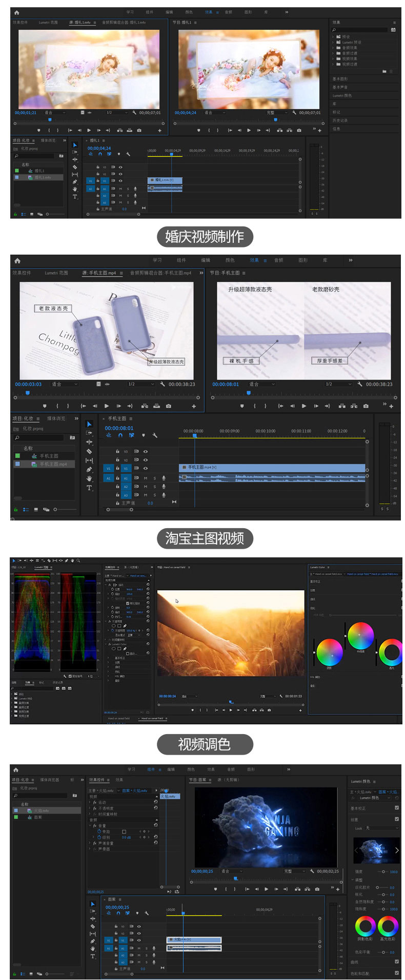Screen dimensions: 405x980
Task: Uncheck 基本校正 in Lumetri 颜色 panel
Action: tap(397, 808)
